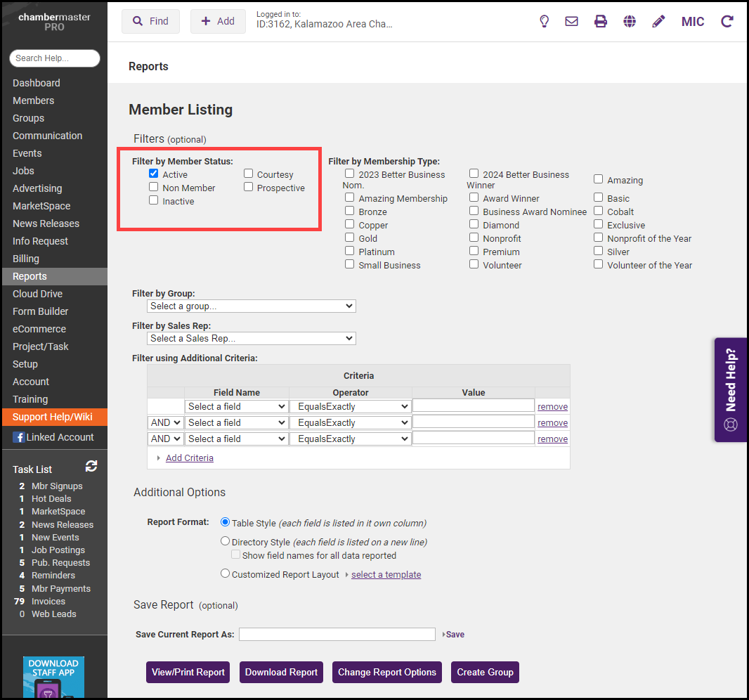Open Facebook Linked Account icon
The image size is (749, 700).
click(19, 437)
